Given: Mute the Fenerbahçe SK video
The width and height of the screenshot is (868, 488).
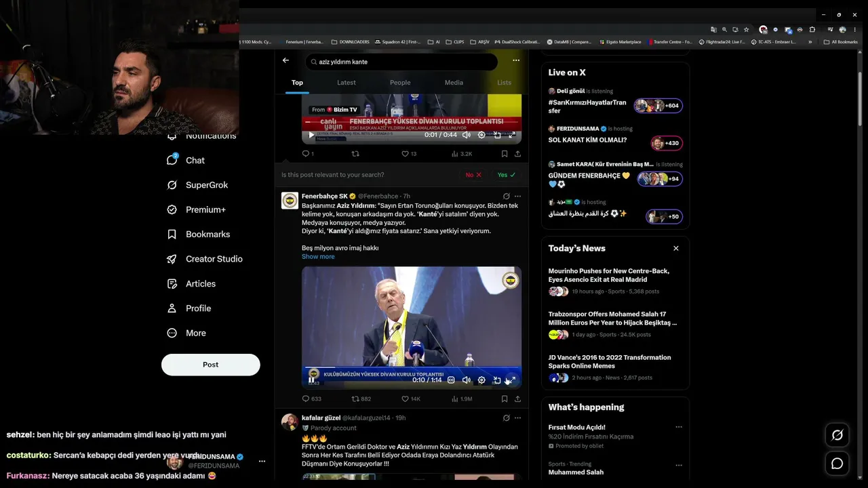Looking at the screenshot, I should click(x=467, y=380).
